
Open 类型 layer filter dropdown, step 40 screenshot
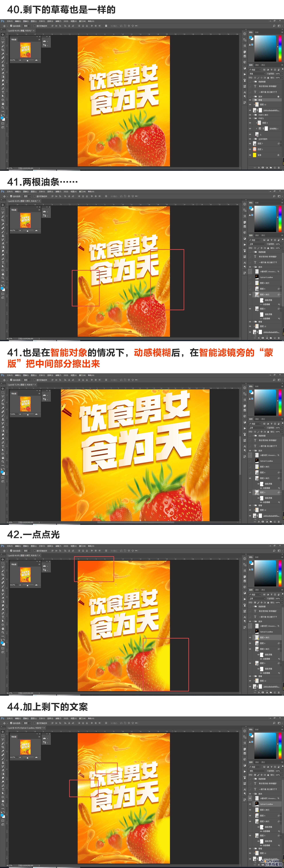tap(255, 70)
